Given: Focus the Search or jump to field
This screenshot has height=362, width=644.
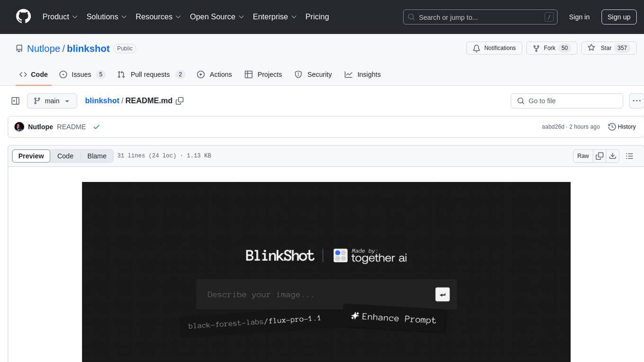Looking at the screenshot, I should (x=480, y=17).
